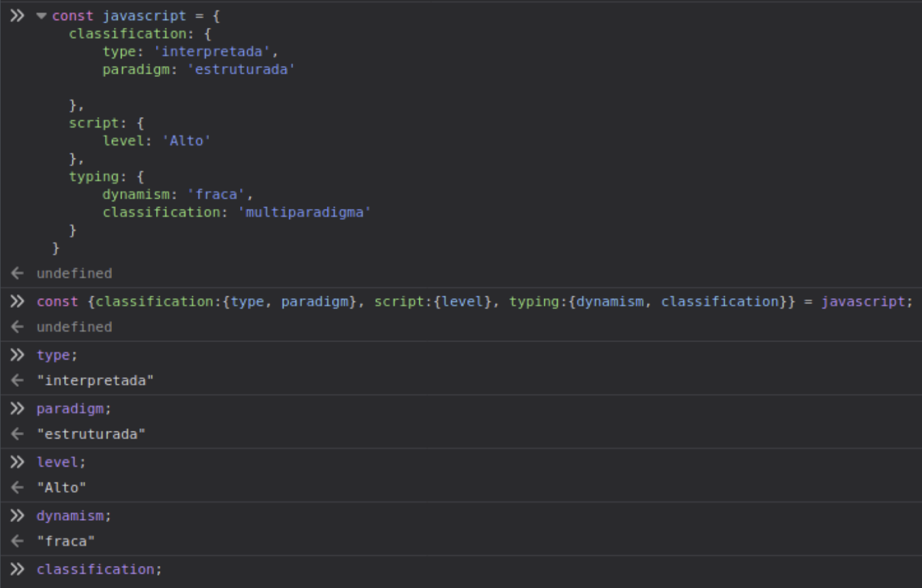The image size is (922, 588).
Task: Click the "estruturada" output string
Action: click(x=91, y=434)
